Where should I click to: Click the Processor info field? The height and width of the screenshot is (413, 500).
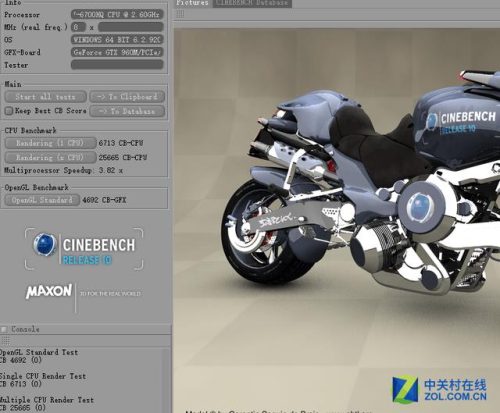coord(117,14)
